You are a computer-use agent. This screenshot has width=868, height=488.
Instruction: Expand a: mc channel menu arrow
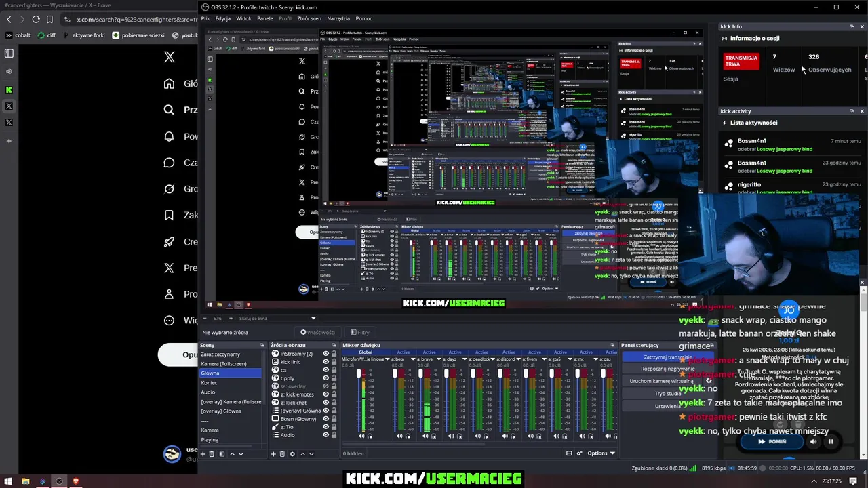click(x=595, y=359)
